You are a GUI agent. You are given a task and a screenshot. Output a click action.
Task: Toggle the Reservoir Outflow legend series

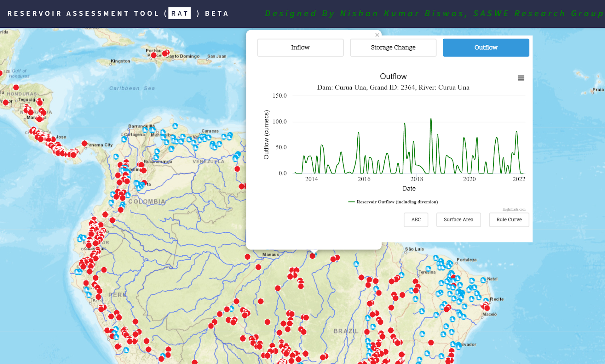point(397,202)
